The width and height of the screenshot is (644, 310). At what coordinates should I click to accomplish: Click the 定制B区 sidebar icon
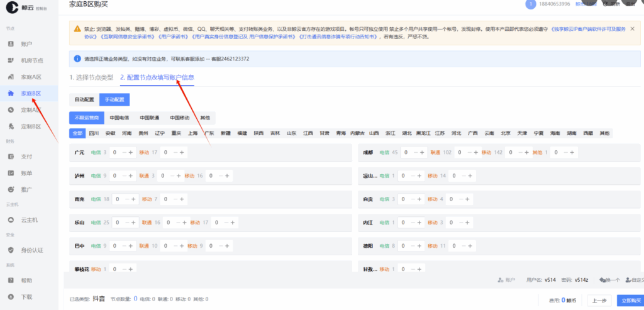click(x=11, y=126)
